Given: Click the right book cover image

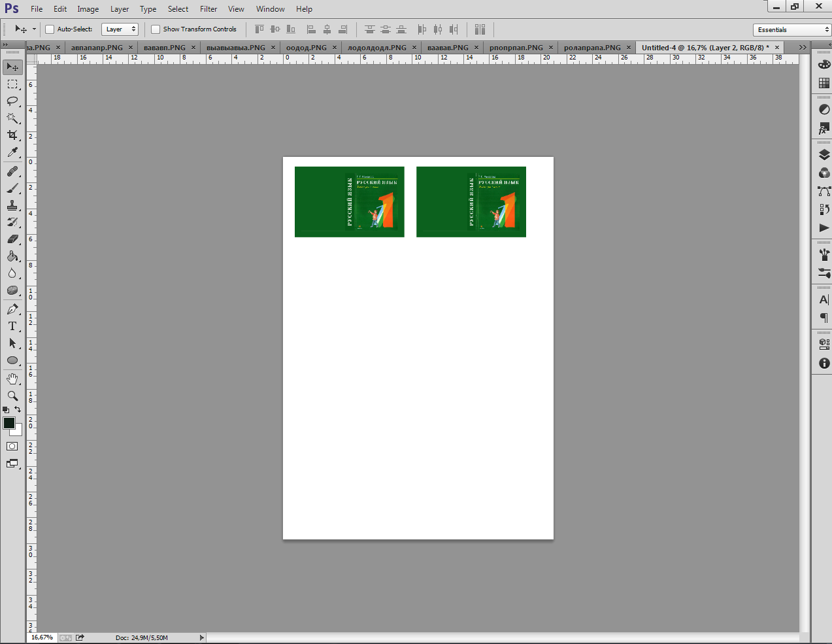Looking at the screenshot, I should point(471,202).
